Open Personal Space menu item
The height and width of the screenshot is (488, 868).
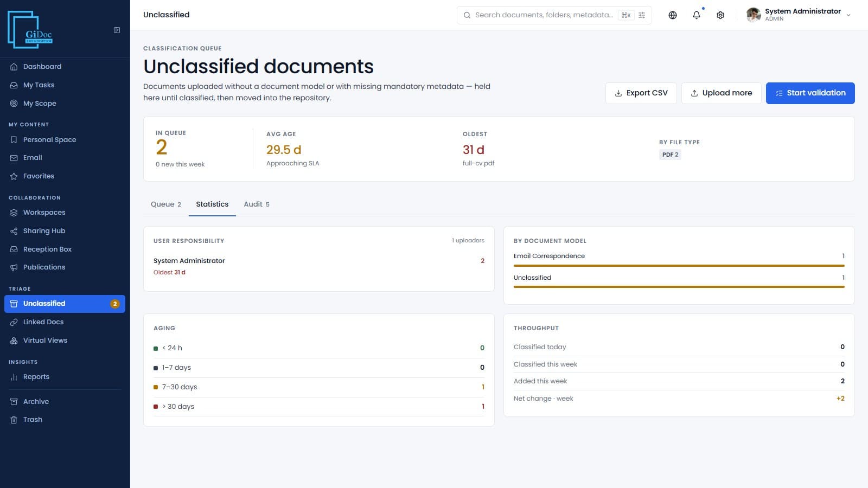coord(65,140)
